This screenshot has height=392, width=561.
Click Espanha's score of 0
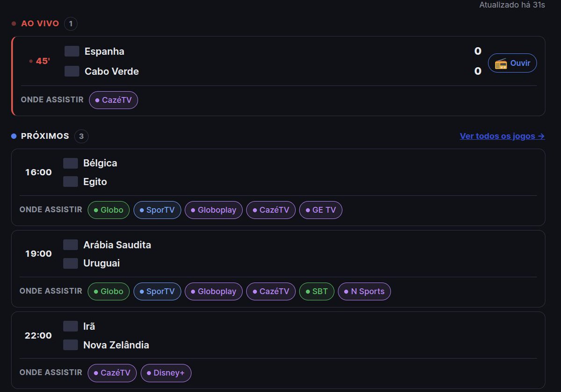coord(478,51)
